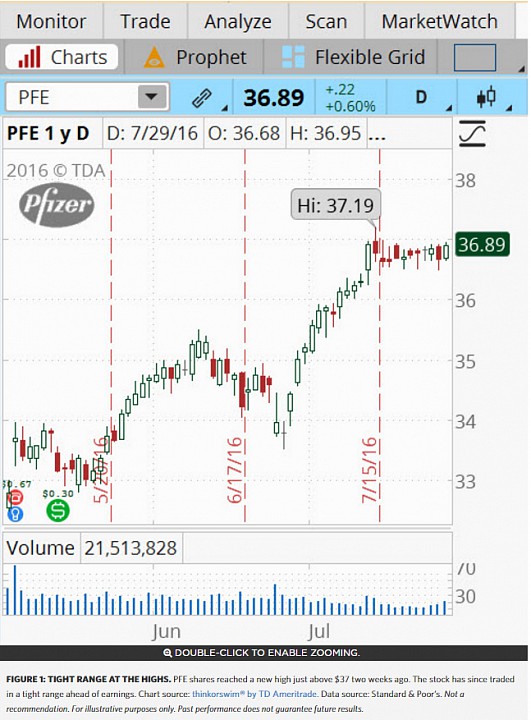Click the last price 36.89 in header
The width and height of the screenshot is (531, 720).
[x=274, y=97]
